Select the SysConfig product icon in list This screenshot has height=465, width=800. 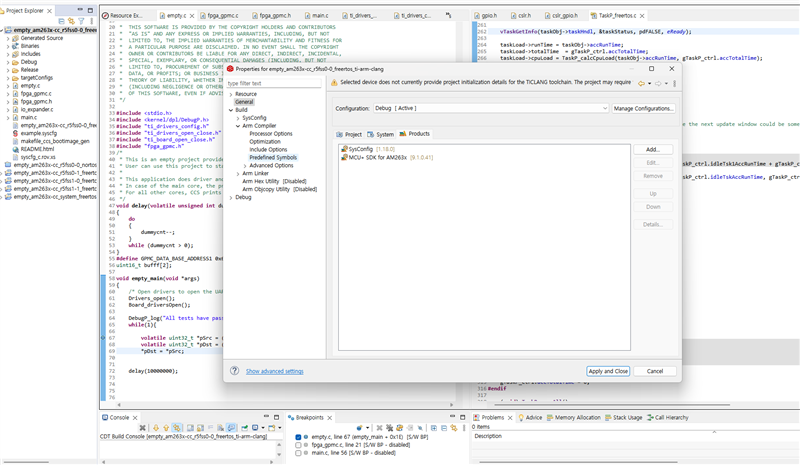click(344, 149)
